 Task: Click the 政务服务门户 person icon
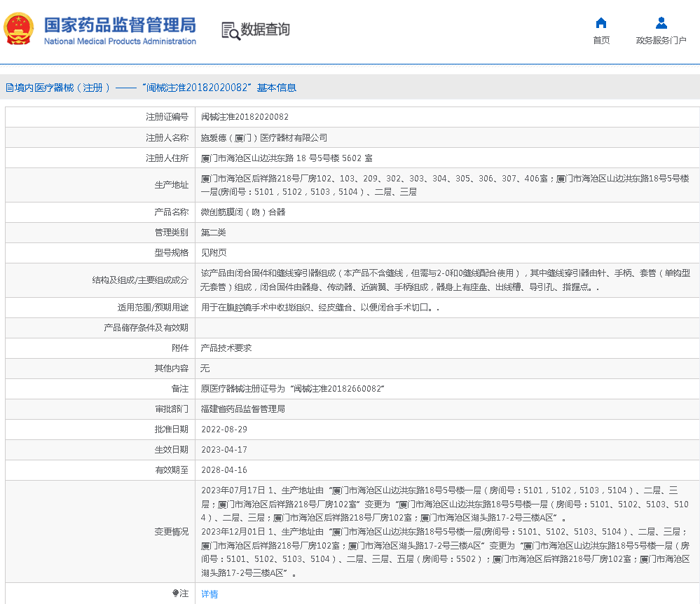(x=661, y=22)
